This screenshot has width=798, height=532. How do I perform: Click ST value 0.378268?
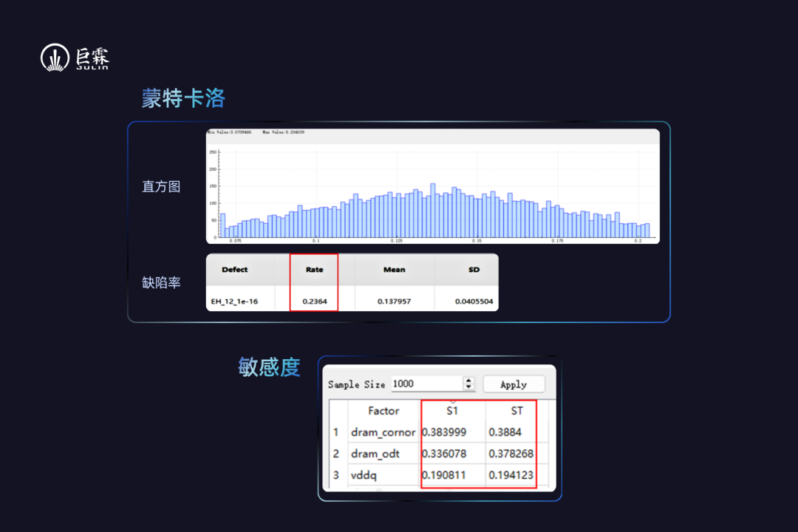click(511, 454)
